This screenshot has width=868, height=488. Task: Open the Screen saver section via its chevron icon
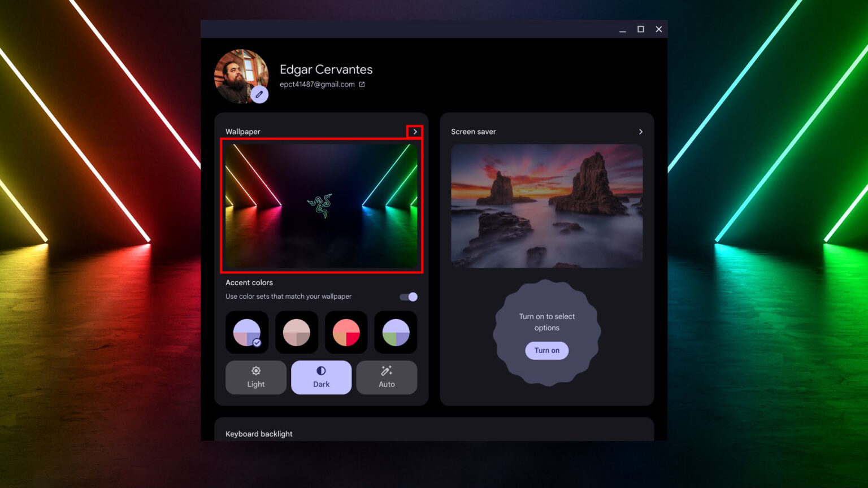coord(640,131)
